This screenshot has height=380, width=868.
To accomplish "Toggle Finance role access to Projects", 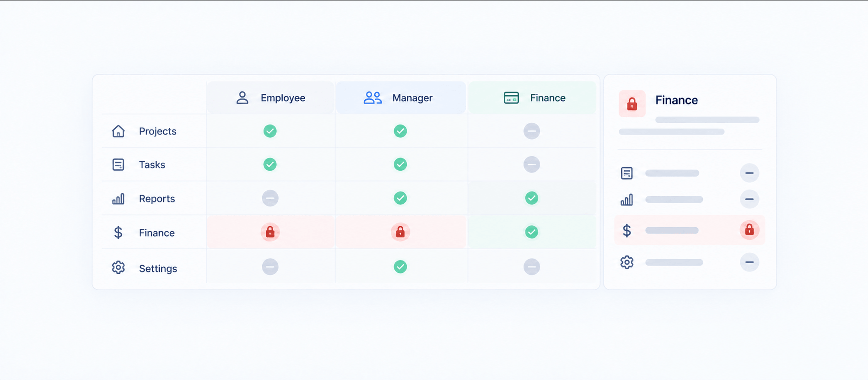I will tap(532, 131).
